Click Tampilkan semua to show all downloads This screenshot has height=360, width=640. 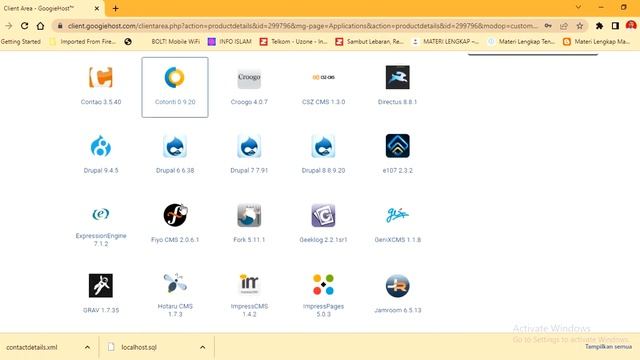tap(609, 347)
